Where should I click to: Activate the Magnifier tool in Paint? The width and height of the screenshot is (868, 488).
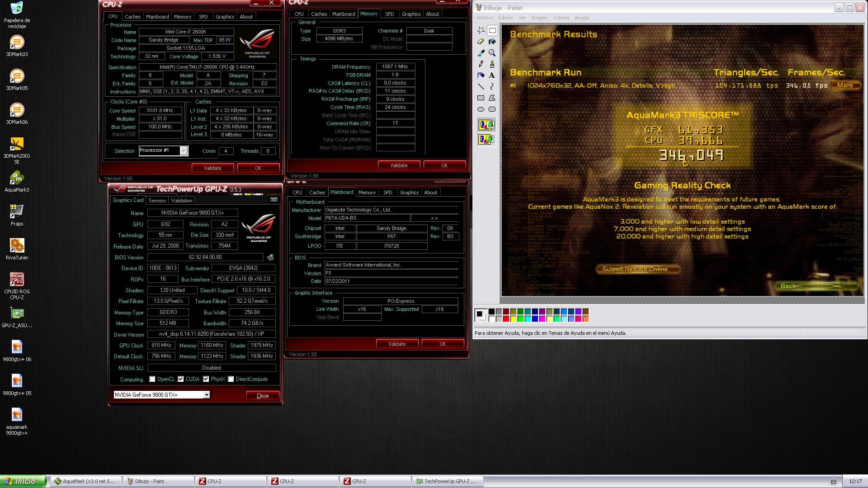coord(492,53)
